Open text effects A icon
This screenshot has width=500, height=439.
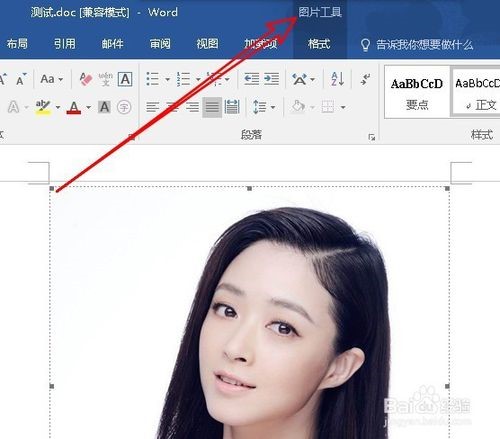pyautogui.click(x=13, y=107)
